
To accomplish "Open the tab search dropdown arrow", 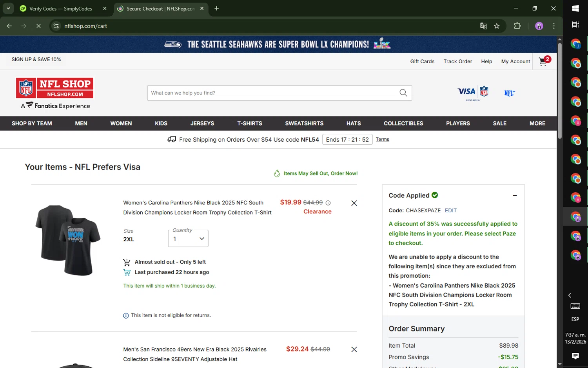I will 8,8.
